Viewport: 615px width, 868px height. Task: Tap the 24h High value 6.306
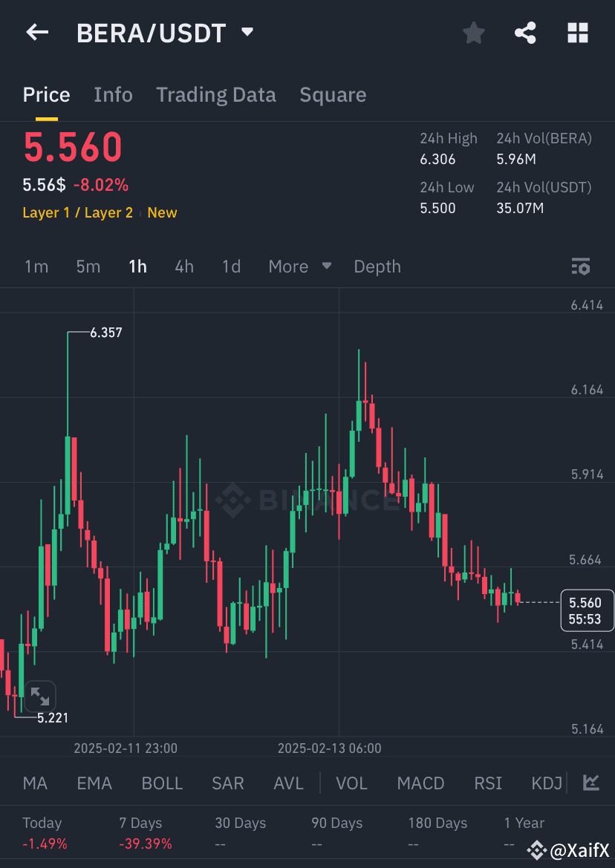coord(437,160)
